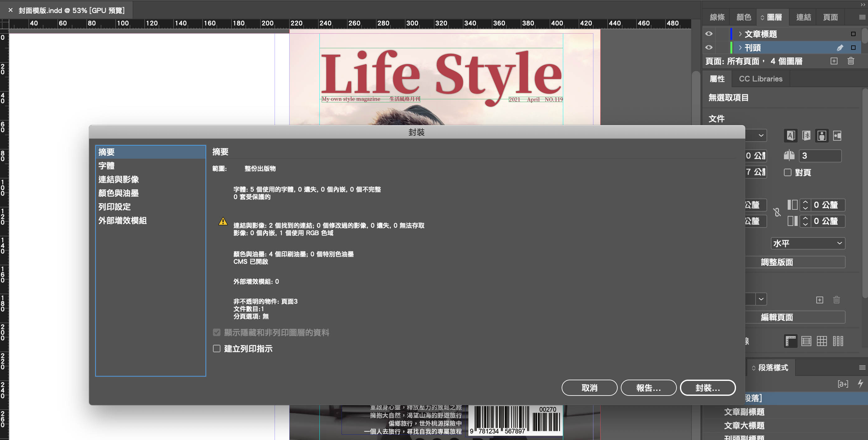
Task: Select landscape page orientation icon
Action: (837, 136)
